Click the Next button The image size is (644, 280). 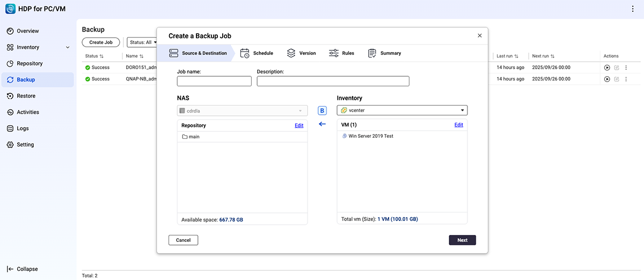point(462,240)
